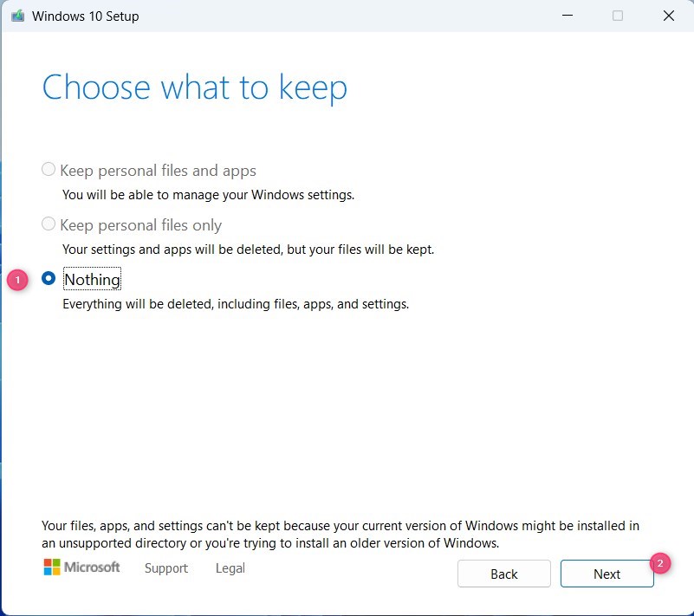Click 'Everything will be deleted' description text

[x=236, y=304]
